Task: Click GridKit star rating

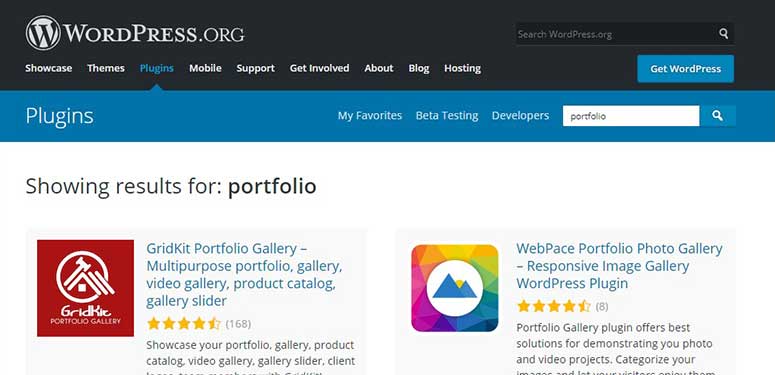Action: [184, 324]
